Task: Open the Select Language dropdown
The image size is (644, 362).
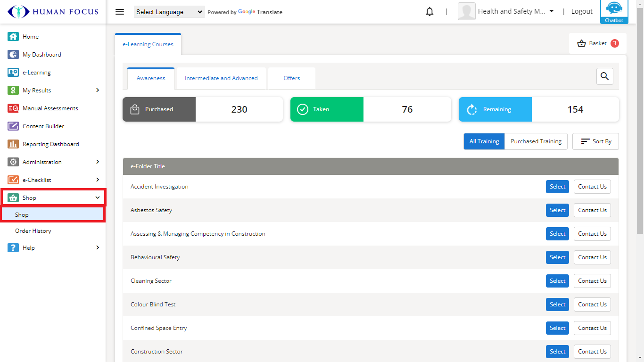Action: point(169,12)
